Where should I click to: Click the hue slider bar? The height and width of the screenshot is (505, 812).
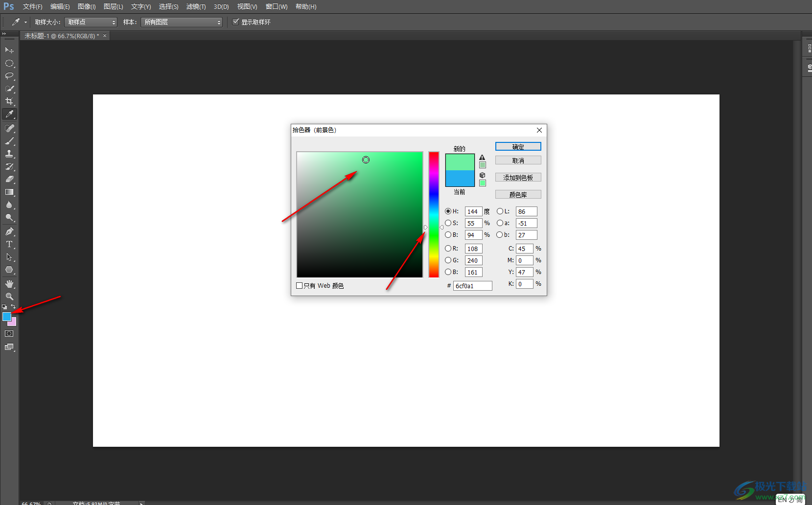point(434,214)
